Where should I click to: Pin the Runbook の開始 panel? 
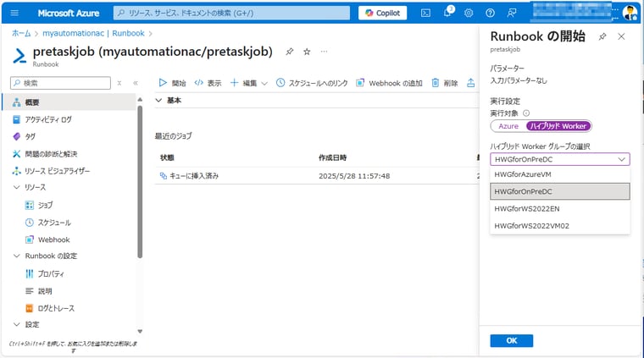click(602, 36)
